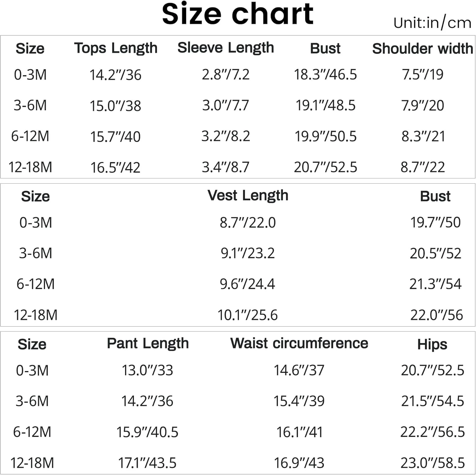
Task: Select the "Sleeve Length" column header
Action: [x=226, y=48]
